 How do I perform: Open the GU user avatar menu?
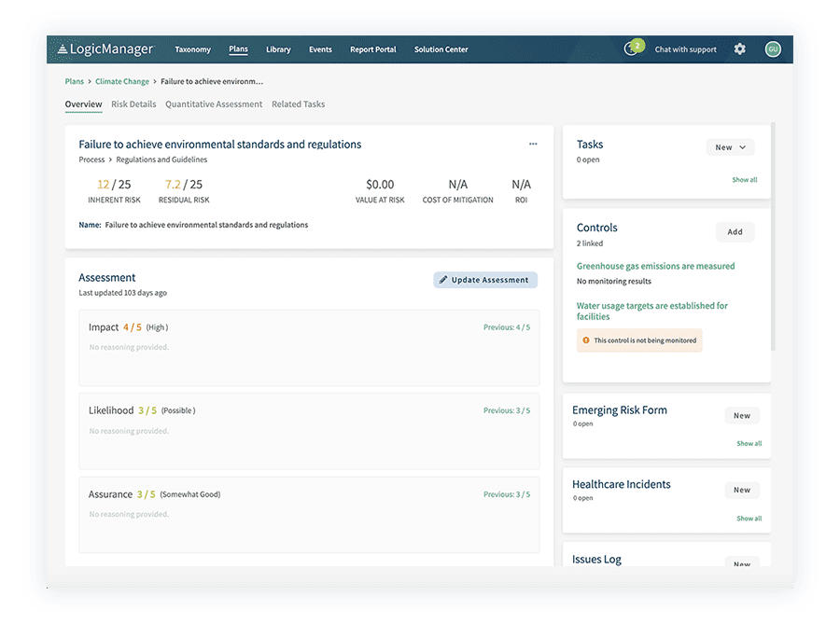click(x=773, y=49)
